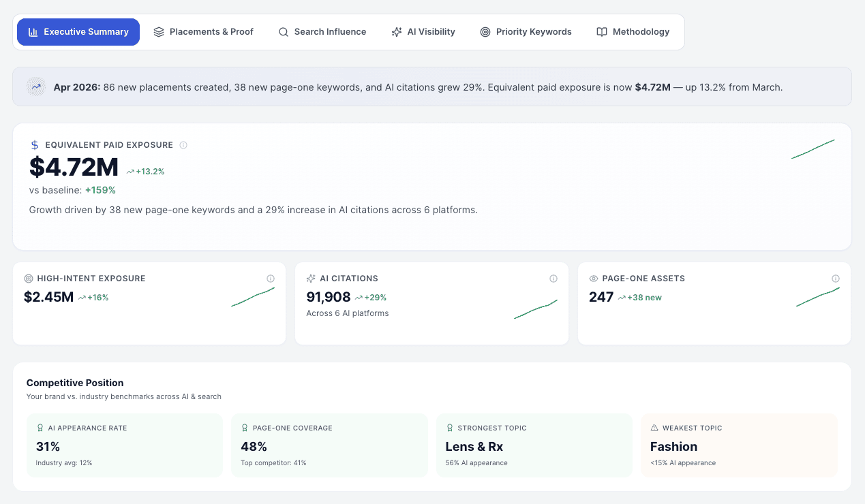Click the info icon on AI Citations card
Image resolution: width=865 pixels, height=504 pixels.
click(553, 279)
